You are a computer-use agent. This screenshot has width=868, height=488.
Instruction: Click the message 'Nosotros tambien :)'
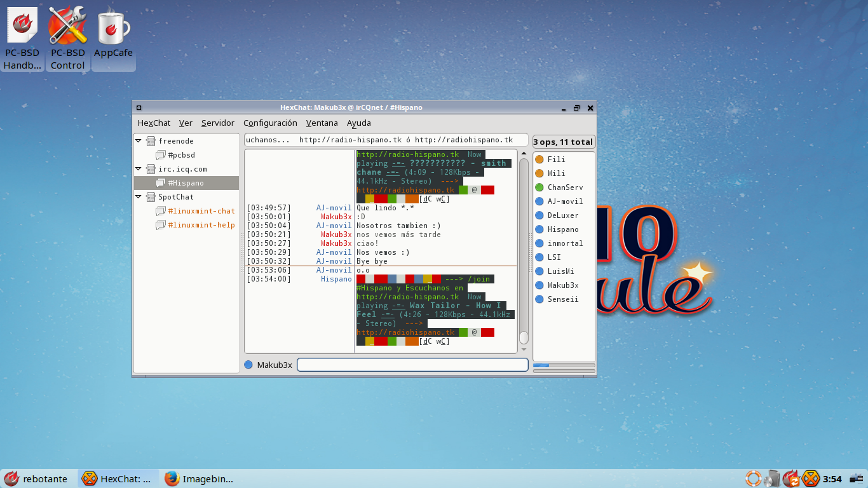(x=398, y=226)
